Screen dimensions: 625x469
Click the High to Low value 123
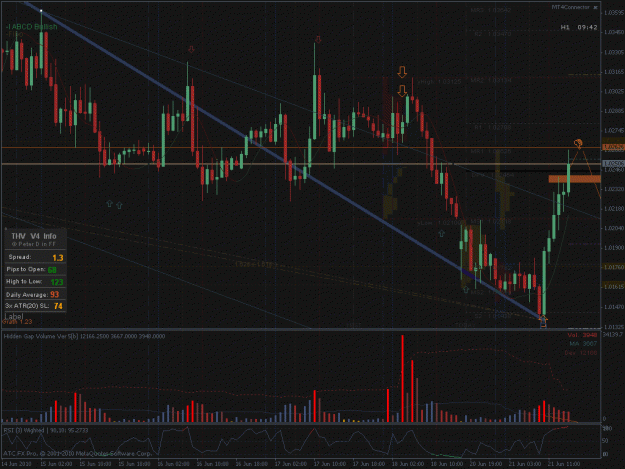[x=57, y=283]
